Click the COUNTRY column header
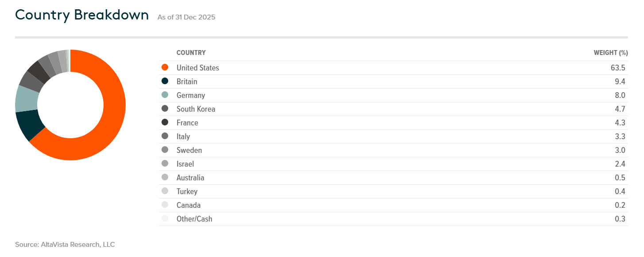Image resolution: width=644 pixels, height=257 pixels. (191, 53)
